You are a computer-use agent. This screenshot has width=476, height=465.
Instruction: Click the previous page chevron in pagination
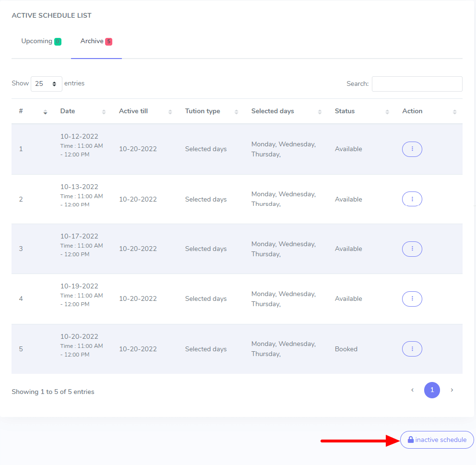[x=412, y=390]
